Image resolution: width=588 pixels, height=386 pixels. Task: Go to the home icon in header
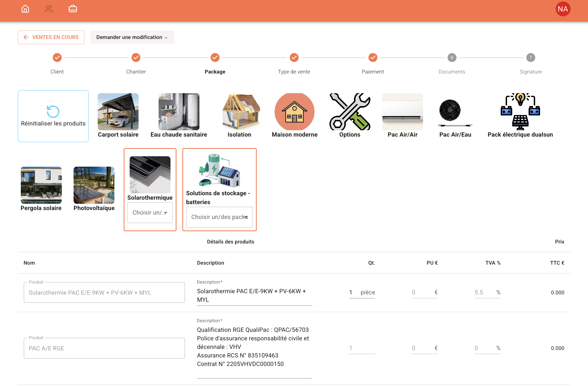(x=25, y=9)
